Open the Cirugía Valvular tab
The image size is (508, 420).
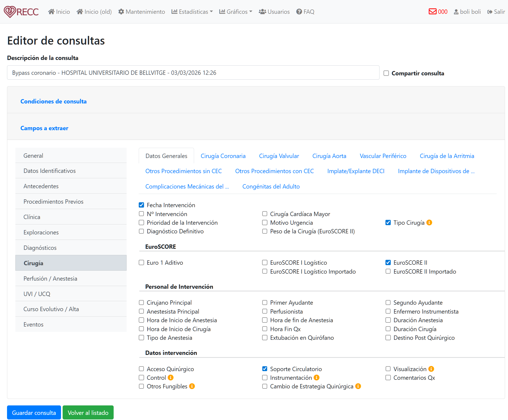tap(279, 156)
